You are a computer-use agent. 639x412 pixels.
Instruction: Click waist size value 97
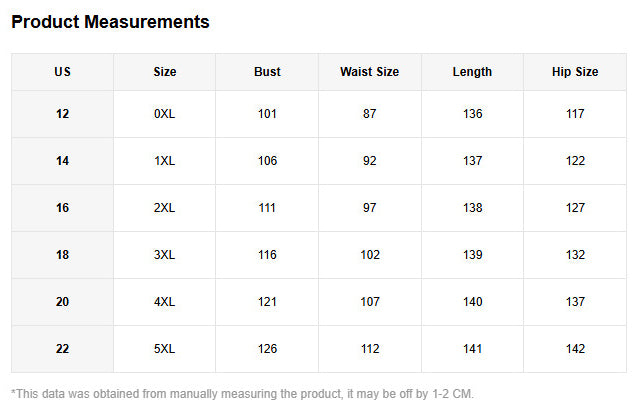point(370,208)
